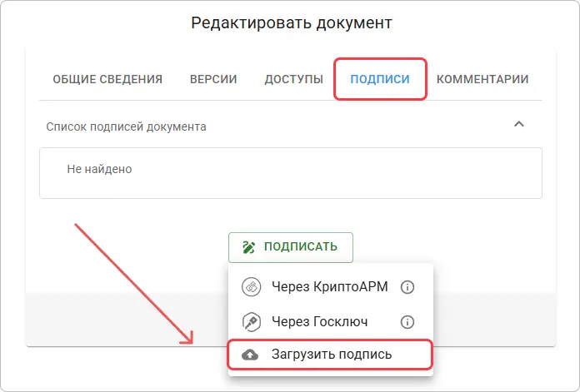Click the КриптоАРМ icon in the menu

[251, 287]
